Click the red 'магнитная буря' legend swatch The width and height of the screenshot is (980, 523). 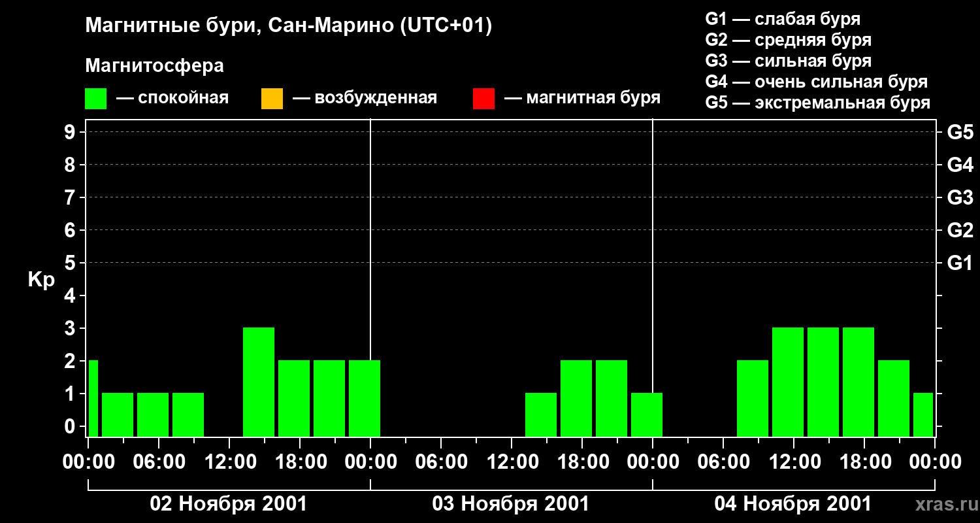483,99
